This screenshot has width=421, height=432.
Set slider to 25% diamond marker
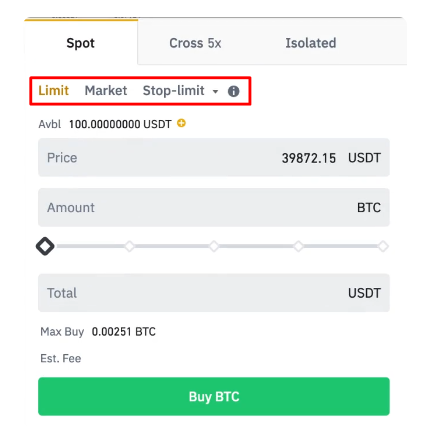point(129,246)
